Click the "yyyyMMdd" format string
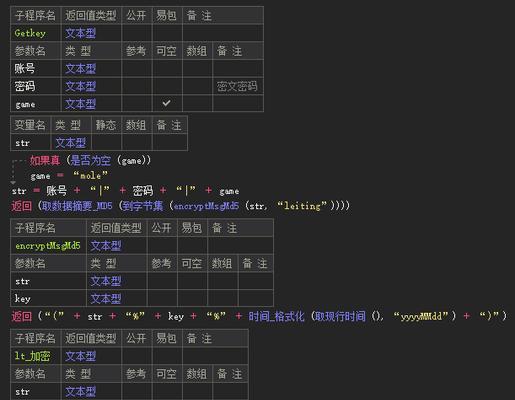Viewport: 515px width, 400px height. point(422,316)
